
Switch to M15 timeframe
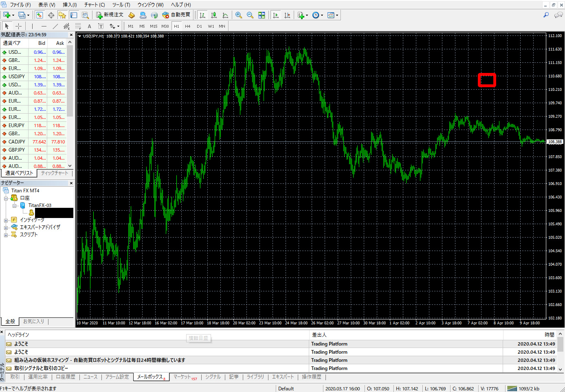click(154, 26)
